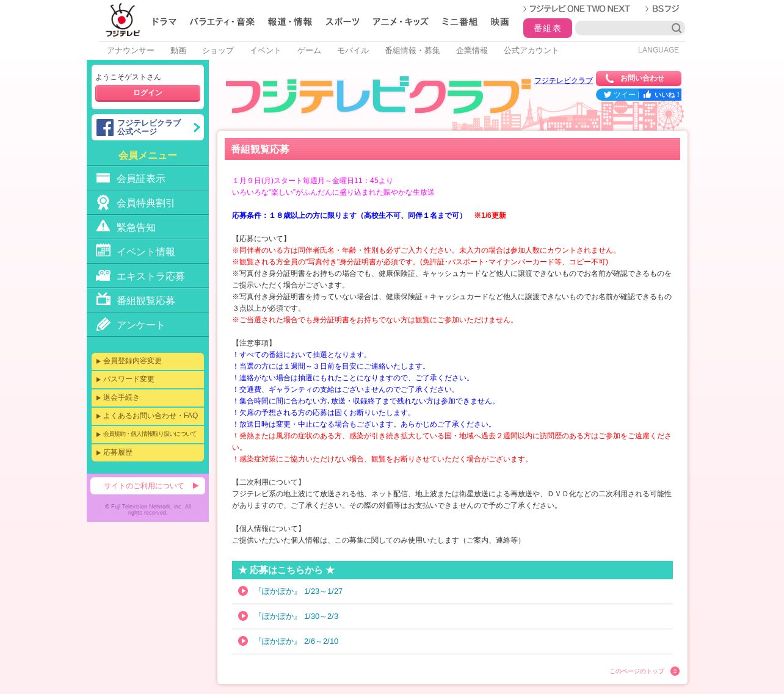Viewport: 784px width, 694px height.
Task: Go to アナウンサー in sub navigation
Action: tap(131, 51)
